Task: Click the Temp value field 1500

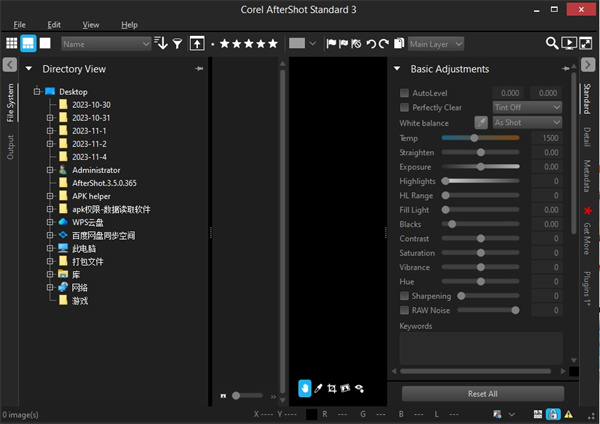Action: point(546,138)
